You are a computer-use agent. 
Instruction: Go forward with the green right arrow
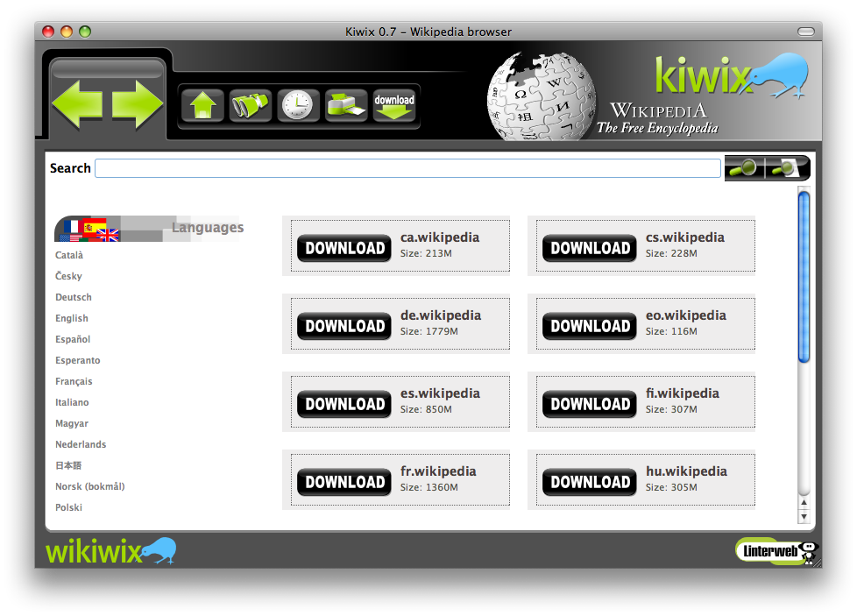(138, 104)
